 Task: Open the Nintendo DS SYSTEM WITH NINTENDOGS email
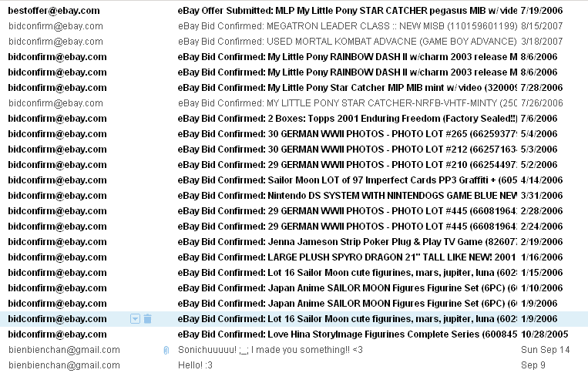pos(348,195)
